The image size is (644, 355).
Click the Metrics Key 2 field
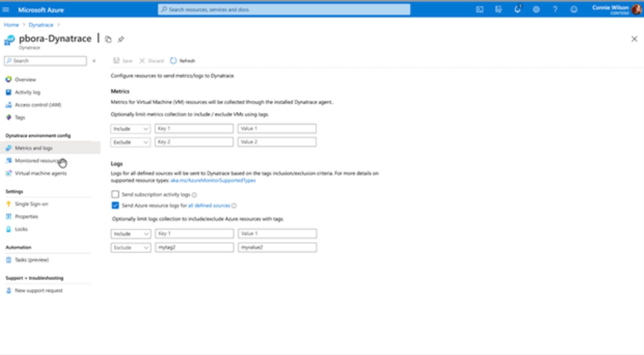194,142
